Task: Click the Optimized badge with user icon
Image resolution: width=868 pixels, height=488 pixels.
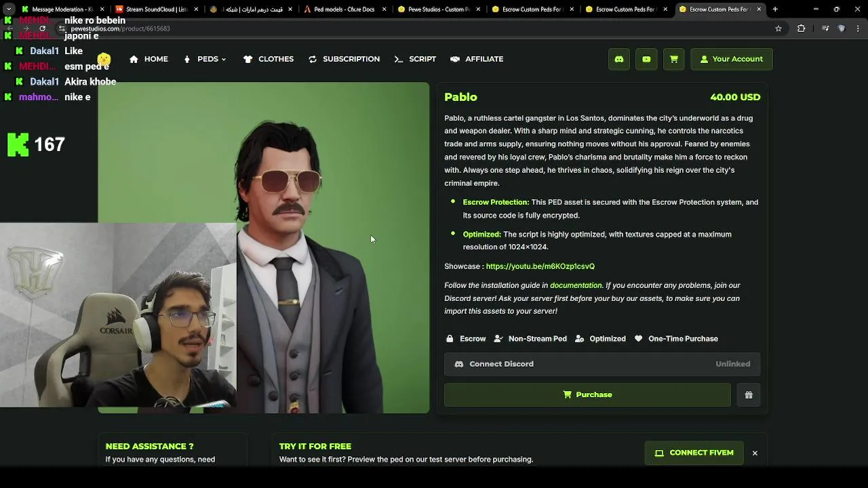Action: coord(600,339)
